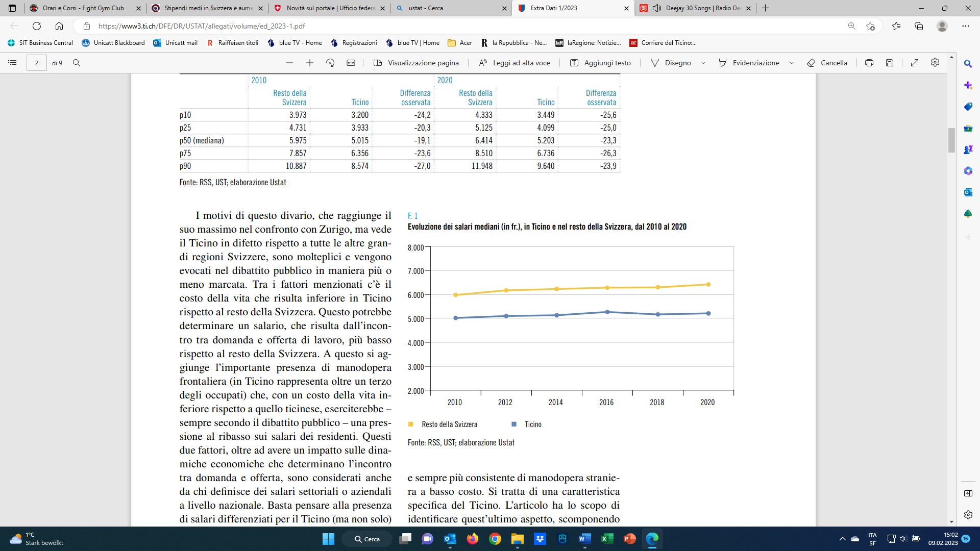Rotate the PDF page
This screenshot has width=980, height=551.
pyautogui.click(x=330, y=63)
